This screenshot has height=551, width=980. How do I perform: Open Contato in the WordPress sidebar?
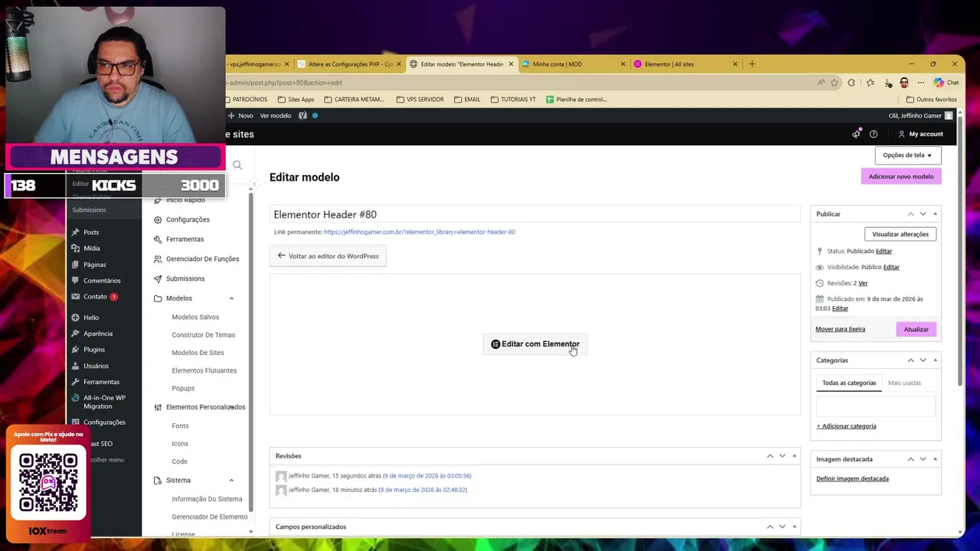[x=95, y=297]
